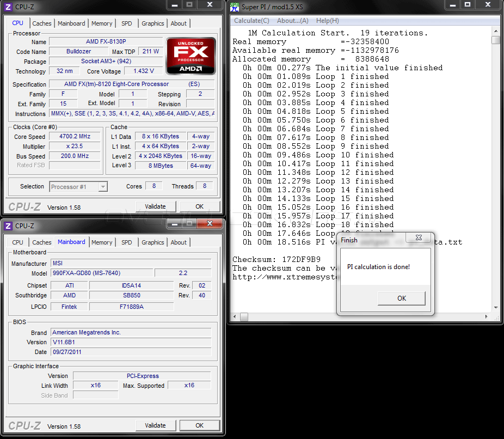Switch to CPU tab in bottom CPU-Z window
This screenshot has height=439, width=504.
tap(17, 242)
